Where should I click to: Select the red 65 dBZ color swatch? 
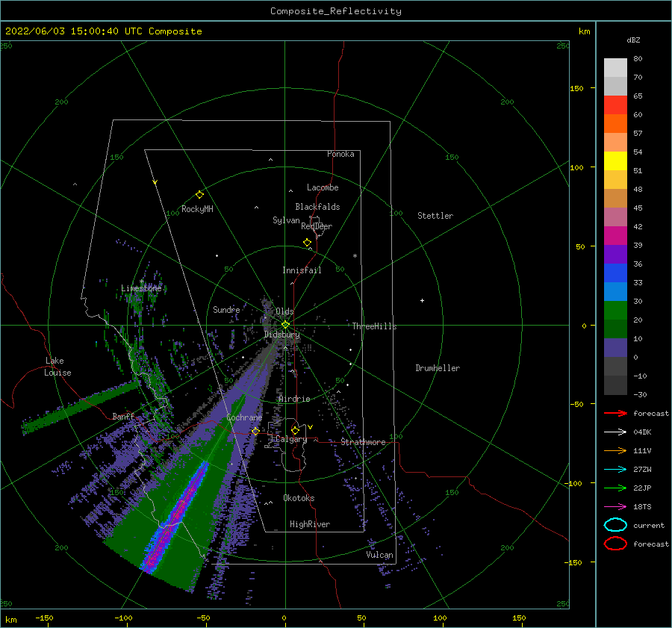(x=615, y=105)
